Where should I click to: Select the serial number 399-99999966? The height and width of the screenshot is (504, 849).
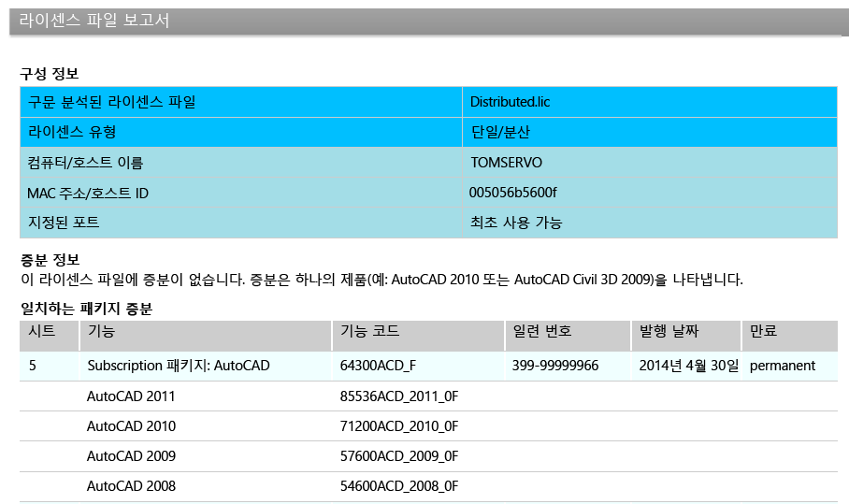click(555, 366)
